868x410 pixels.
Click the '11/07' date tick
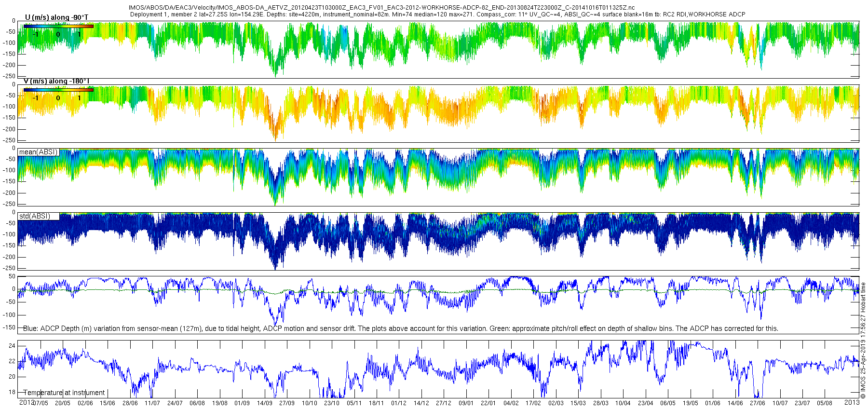[152, 403]
